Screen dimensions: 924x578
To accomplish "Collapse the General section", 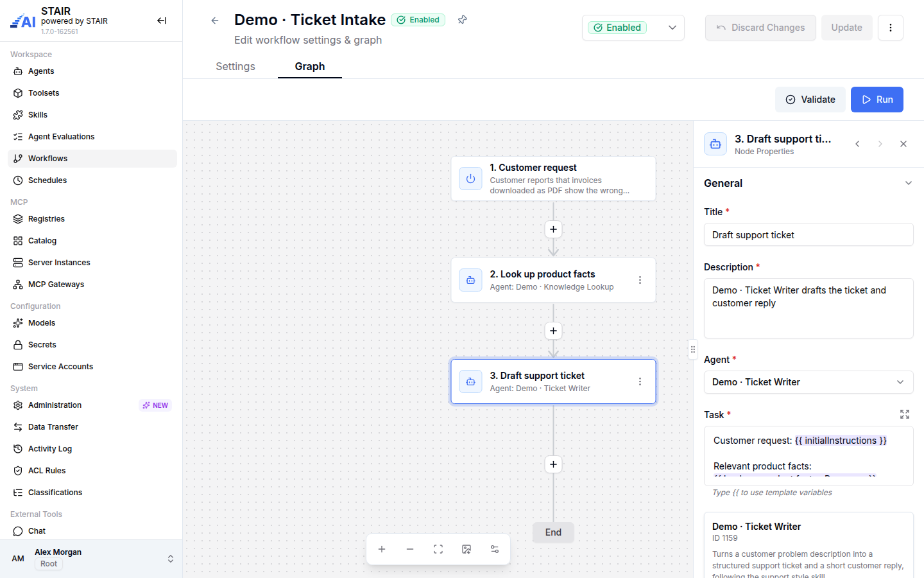I will (909, 183).
